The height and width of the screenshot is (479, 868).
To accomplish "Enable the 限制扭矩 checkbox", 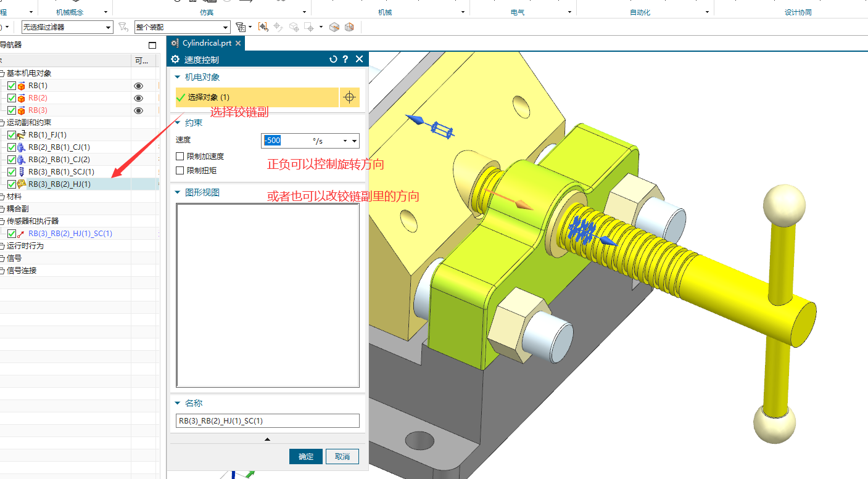I will pyautogui.click(x=180, y=170).
